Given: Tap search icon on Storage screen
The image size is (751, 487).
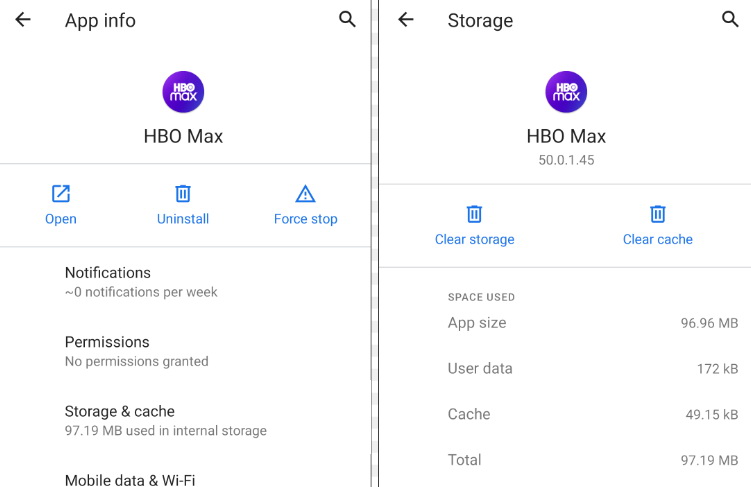Looking at the screenshot, I should pos(730,19).
